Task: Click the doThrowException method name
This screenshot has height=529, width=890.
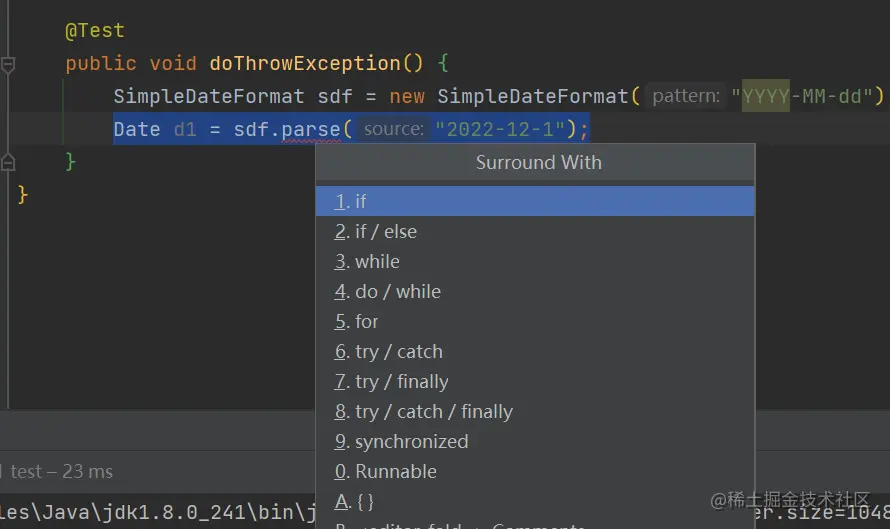Action: [x=305, y=64]
